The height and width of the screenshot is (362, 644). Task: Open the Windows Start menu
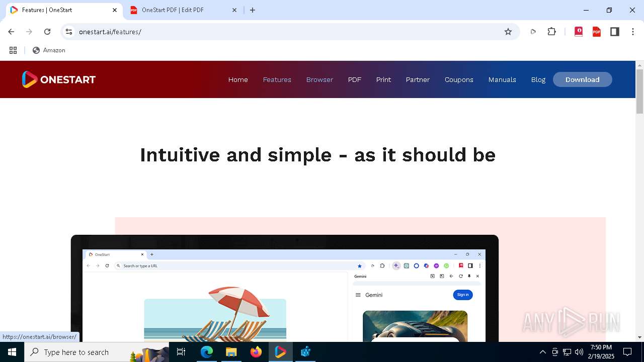(x=12, y=352)
